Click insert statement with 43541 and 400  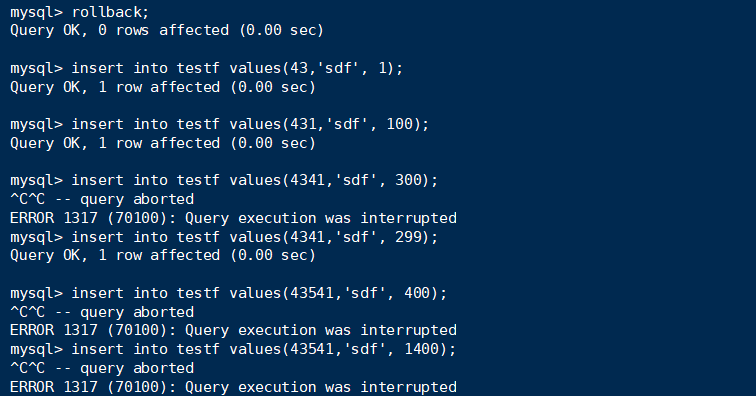[259, 293]
